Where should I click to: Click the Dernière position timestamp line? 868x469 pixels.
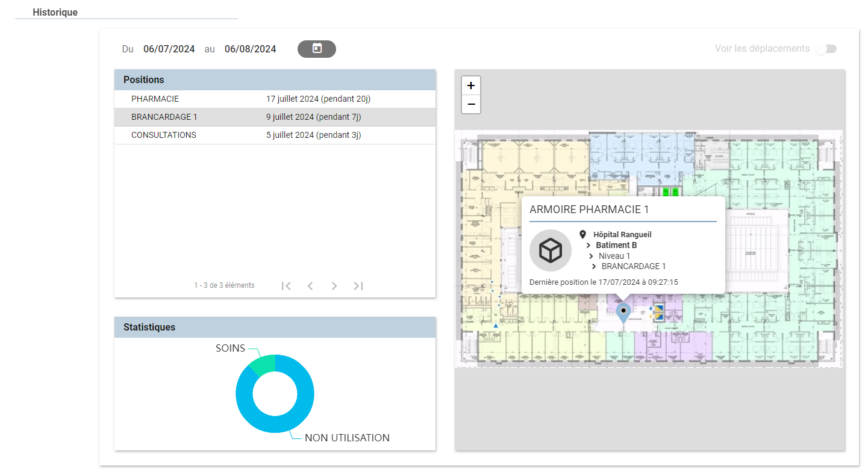pyautogui.click(x=604, y=282)
